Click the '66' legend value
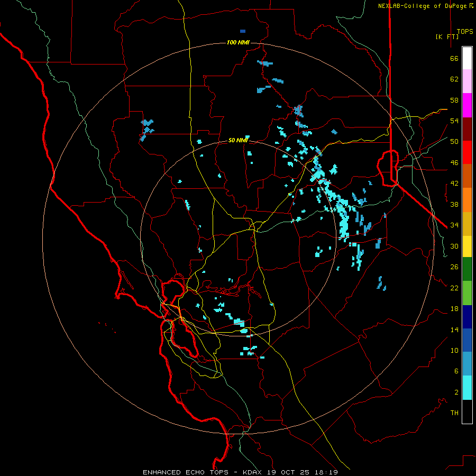The width and height of the screenshot is (476, 476). click(454, 58)
